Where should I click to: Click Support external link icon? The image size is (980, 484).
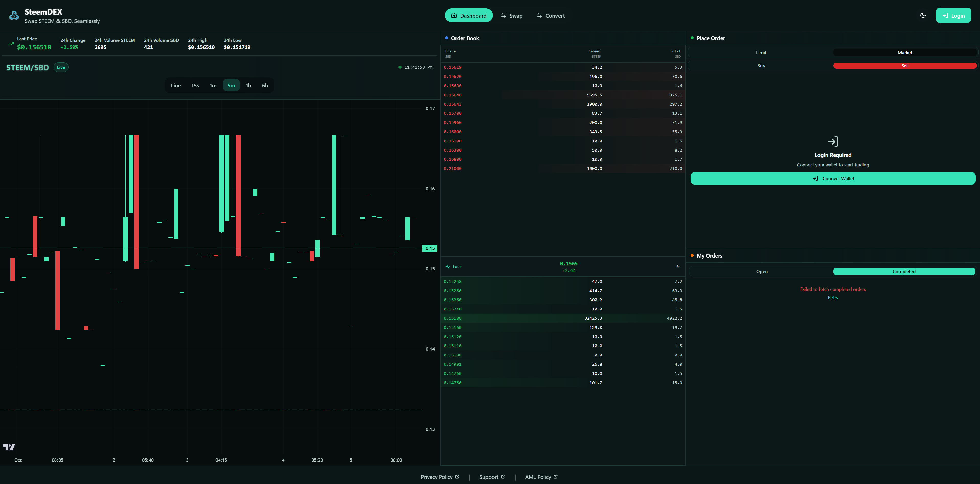[x=503, y=477]
